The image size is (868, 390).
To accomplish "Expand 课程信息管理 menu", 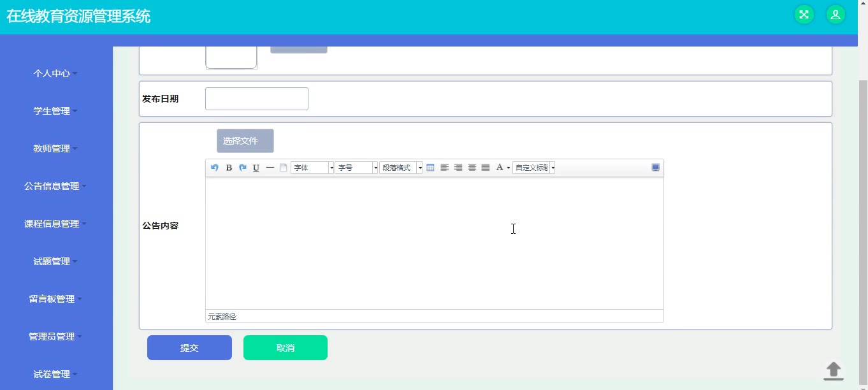I will [56, 224].
